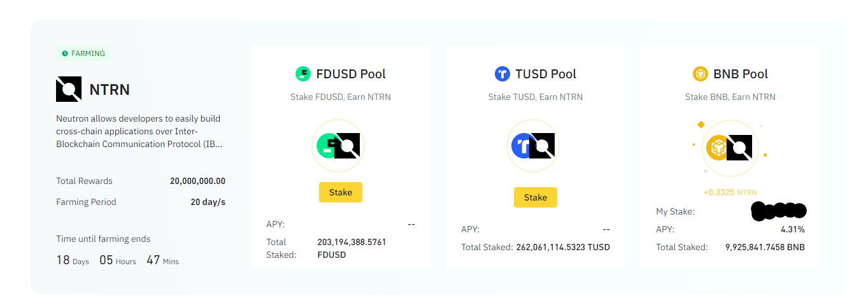The width and height of the screenshot is (868, 303).
Task: Open the FDUSD Pool title
Action: click(x=351, y=74)
